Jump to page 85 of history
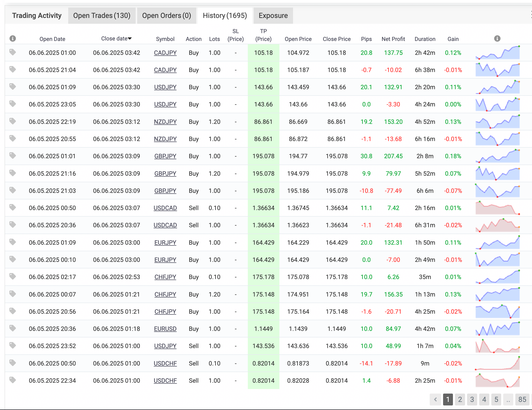 [x=522, y=399]
